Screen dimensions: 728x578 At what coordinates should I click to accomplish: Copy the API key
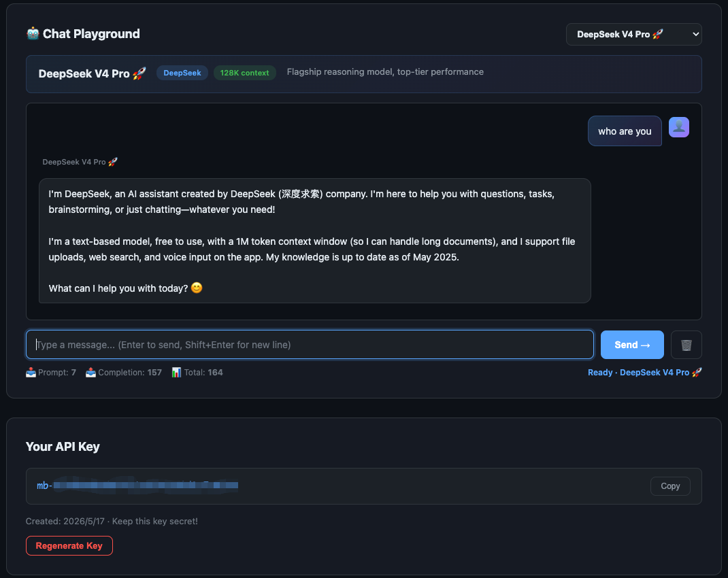click(670, 486)
